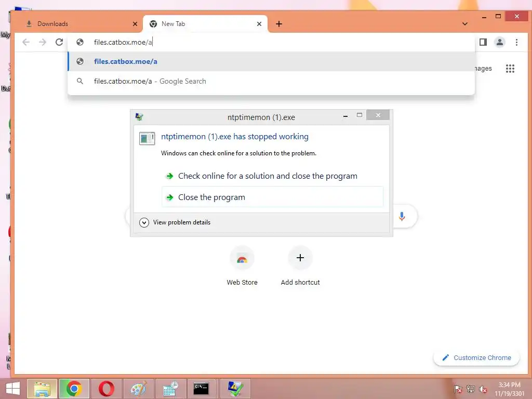532x399 pixels.
Task: Open the tab search chevron
Action: 465,24
